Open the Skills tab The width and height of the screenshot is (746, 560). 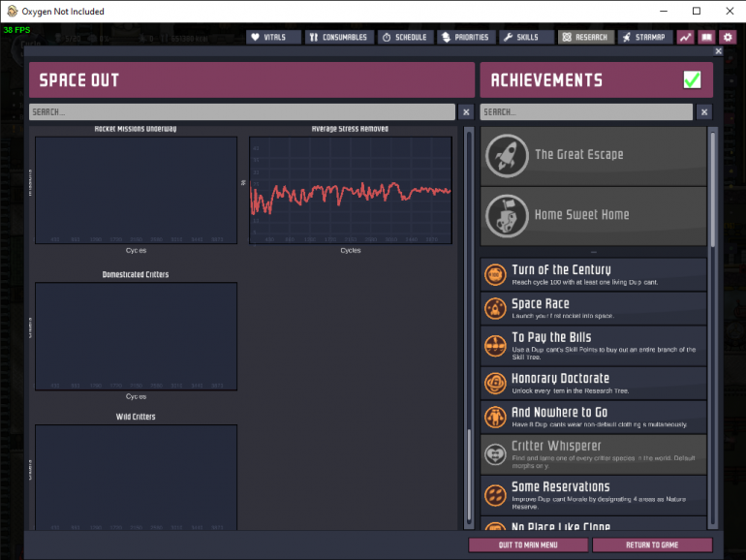526,37
